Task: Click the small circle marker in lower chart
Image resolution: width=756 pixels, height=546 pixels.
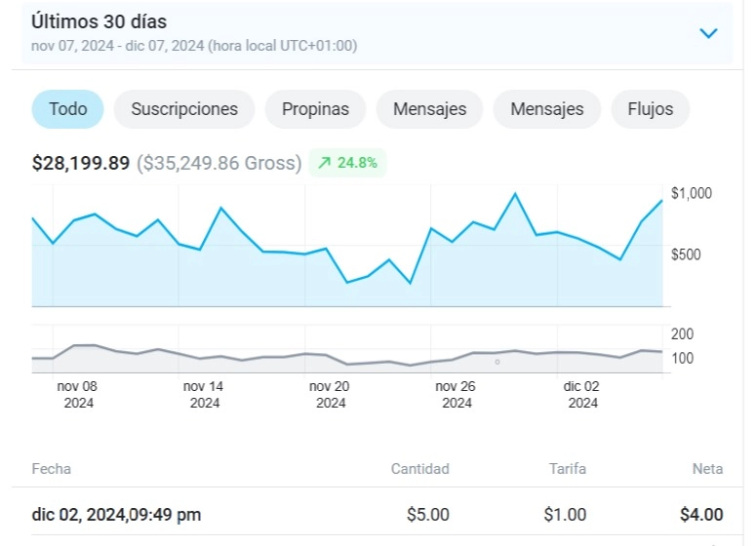Action: 497,362
